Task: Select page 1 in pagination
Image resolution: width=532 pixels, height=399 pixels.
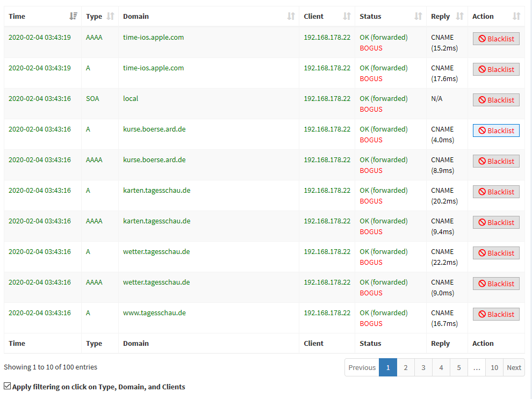Action: pyautogui.click(x=388, y=367)
